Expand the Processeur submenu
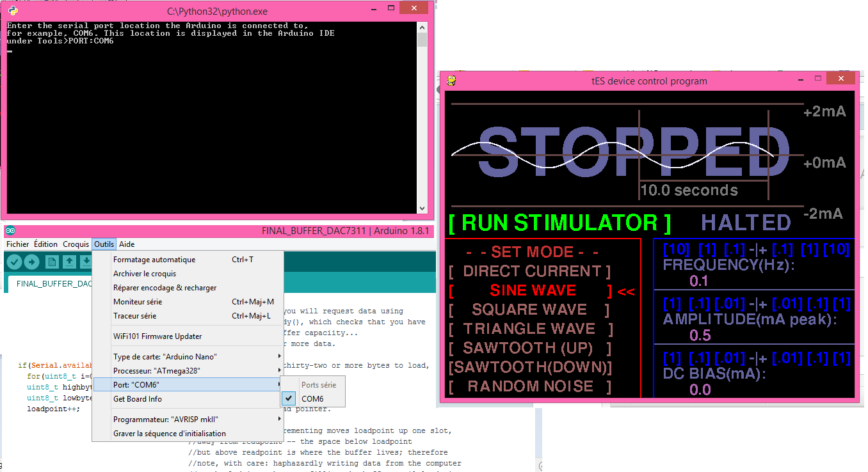The image size is (868, 472). coord(188,370)
